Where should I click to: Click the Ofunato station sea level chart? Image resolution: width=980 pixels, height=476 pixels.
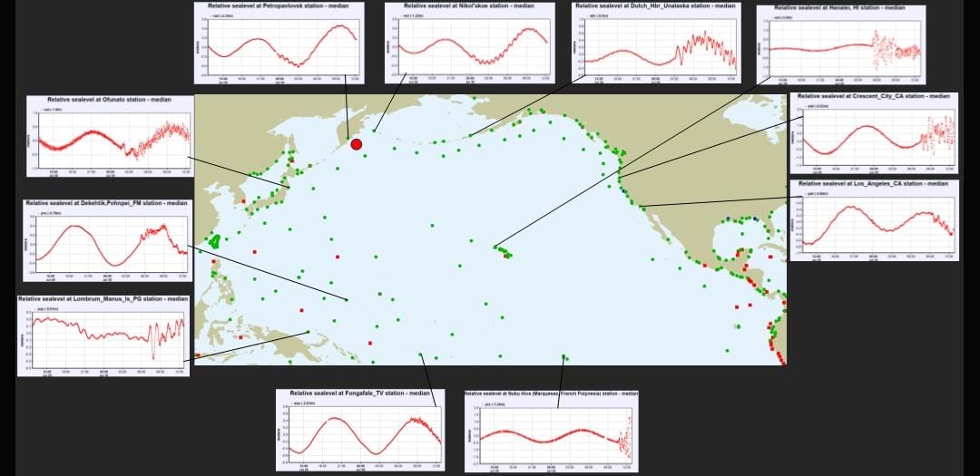click(110, 136)
